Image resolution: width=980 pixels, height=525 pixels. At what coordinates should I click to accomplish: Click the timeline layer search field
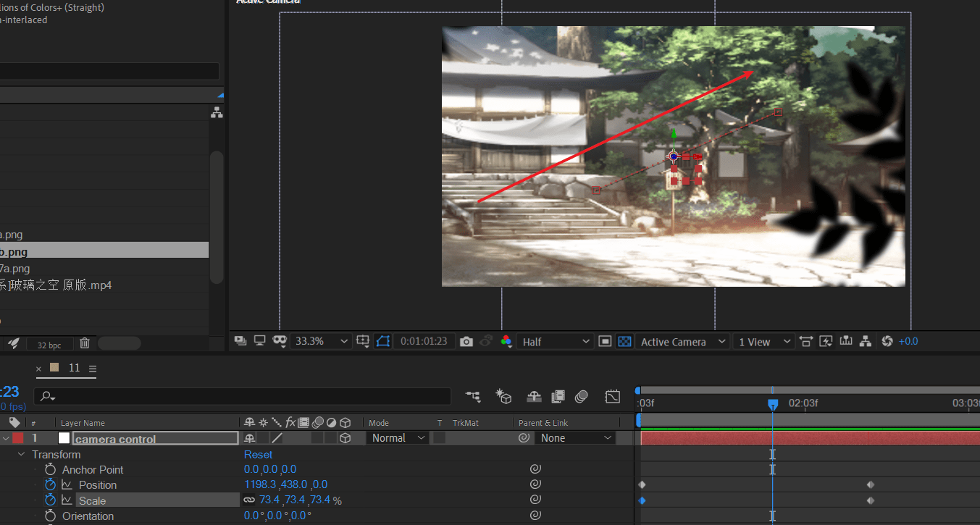(x=242, y=396)
